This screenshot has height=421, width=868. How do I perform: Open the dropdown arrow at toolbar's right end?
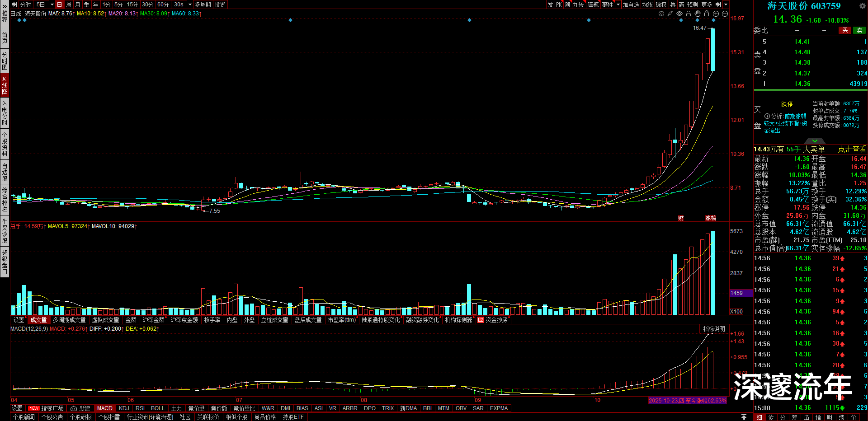[726, 5]
